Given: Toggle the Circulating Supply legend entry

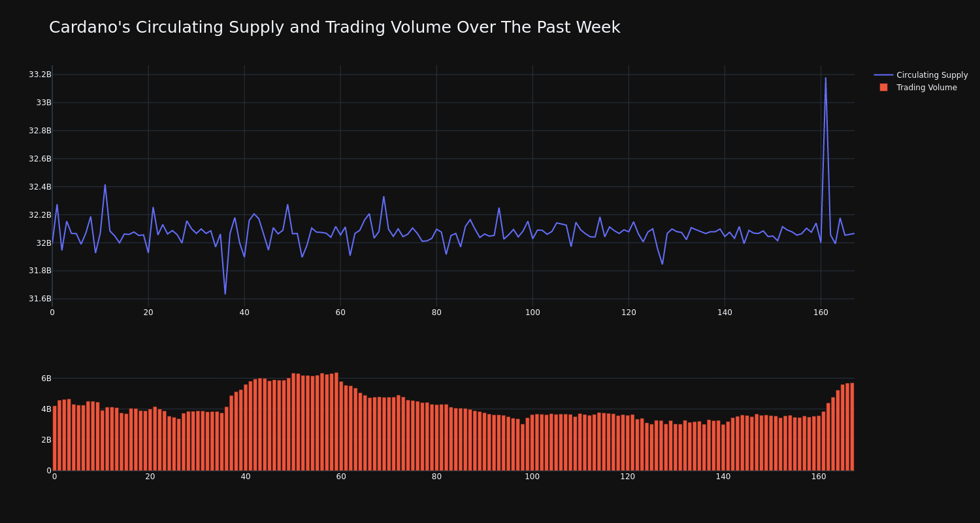Looking at the screenshot, I should point(921,75).
